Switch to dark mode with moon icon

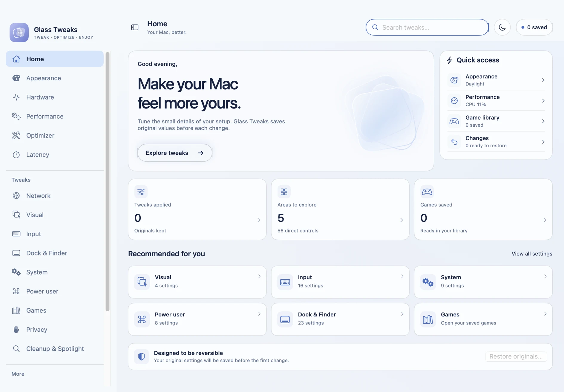[502, 27]
